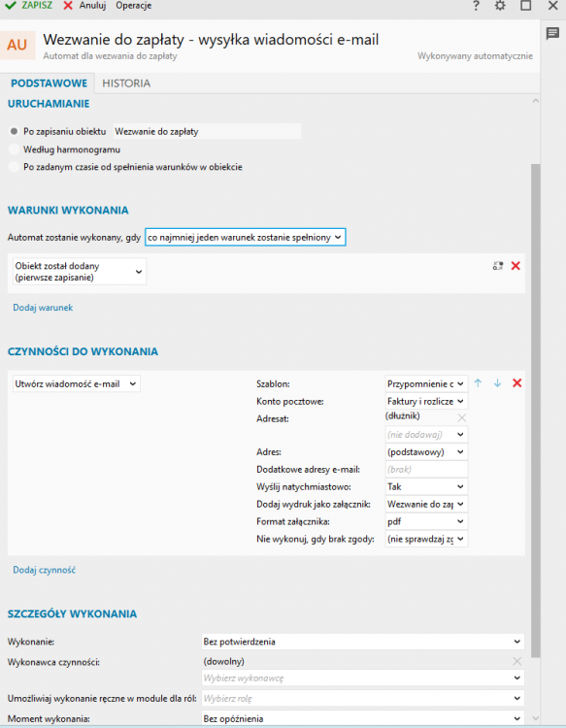The width and height of the screenshot is (566, 728).
Task: Click the green ZAPISZ save checkmark
Action: point(11,5)
